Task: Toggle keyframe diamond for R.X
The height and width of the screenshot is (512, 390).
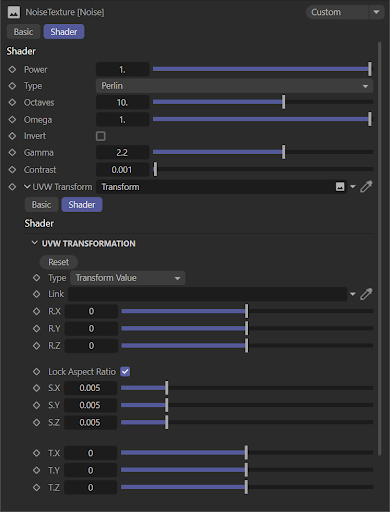Action: click(37, 311)
